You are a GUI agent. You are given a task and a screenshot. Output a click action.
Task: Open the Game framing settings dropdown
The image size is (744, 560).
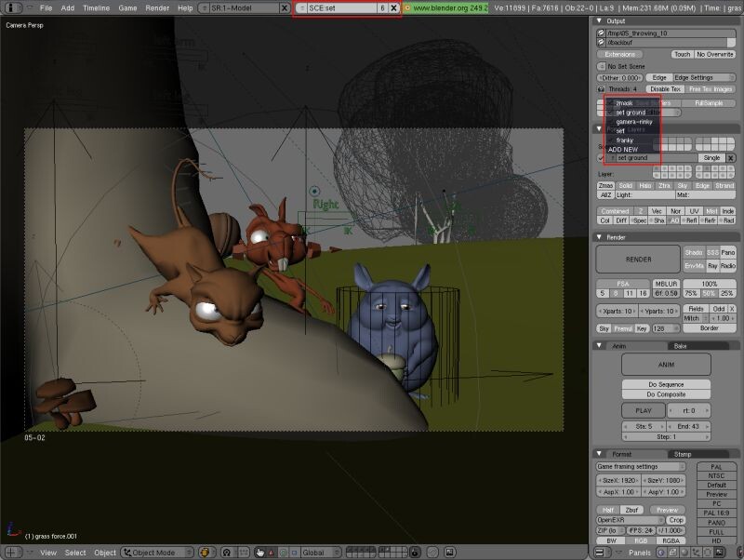(x=641, y=467)
